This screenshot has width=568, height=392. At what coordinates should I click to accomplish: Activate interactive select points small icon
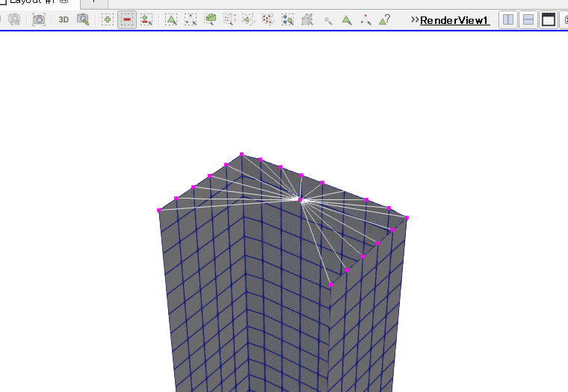[328, 21]
